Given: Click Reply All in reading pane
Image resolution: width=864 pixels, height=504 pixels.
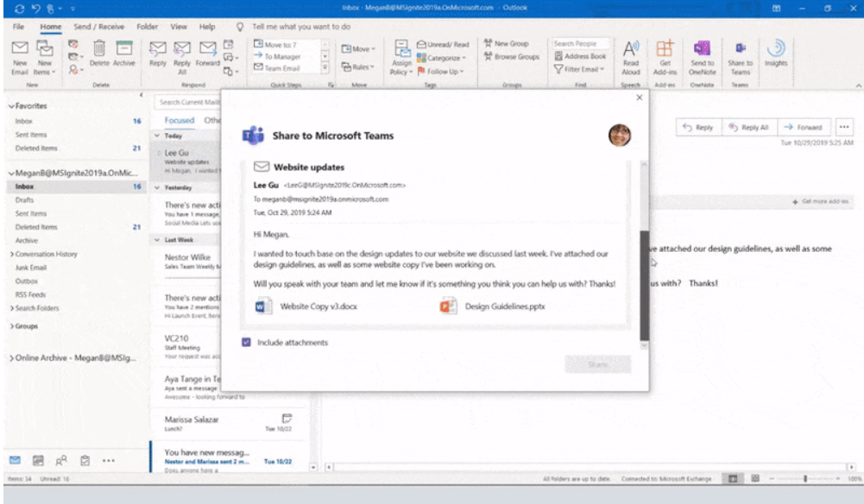Looking at the screenshot, I should 749,127.
